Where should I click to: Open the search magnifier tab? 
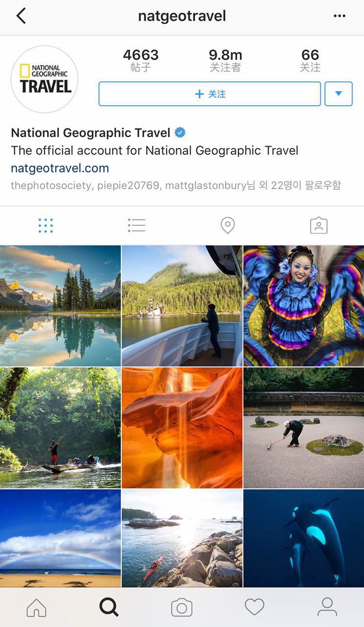[109, 607]
